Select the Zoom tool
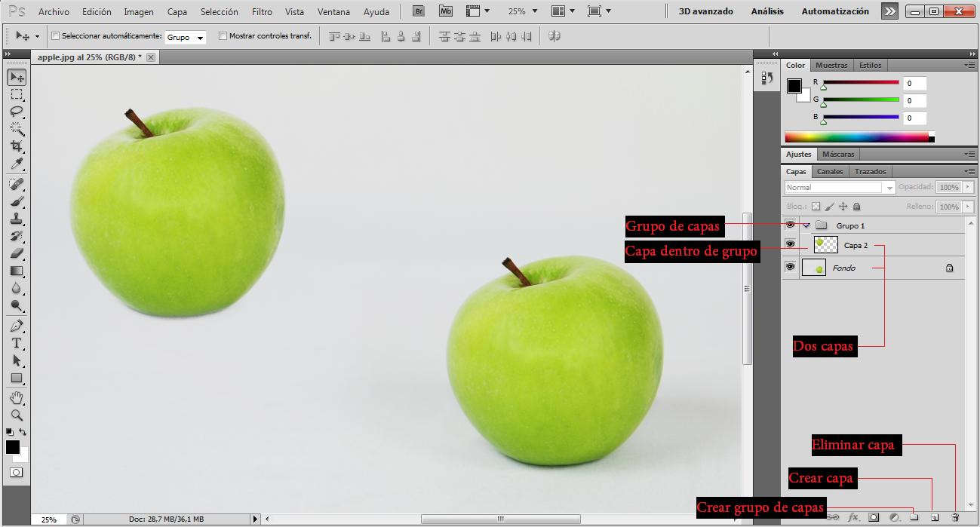 pyautogui.click(x=17, y=415)
